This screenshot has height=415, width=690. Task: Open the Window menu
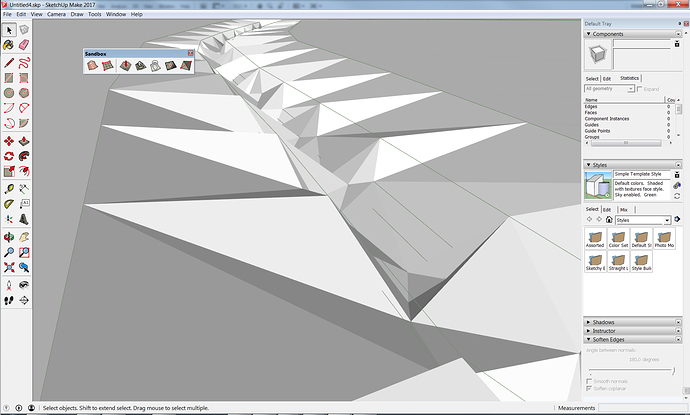116,14
